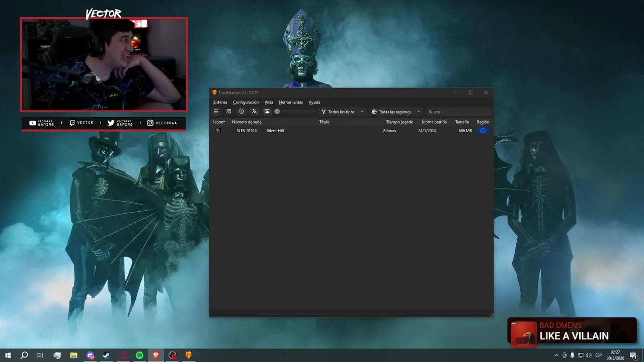This screenshot has width=644, height=362.
Task: Open the printers-and-devices taskbar icon
Action: pyautogui.click(x=57, y=355)
